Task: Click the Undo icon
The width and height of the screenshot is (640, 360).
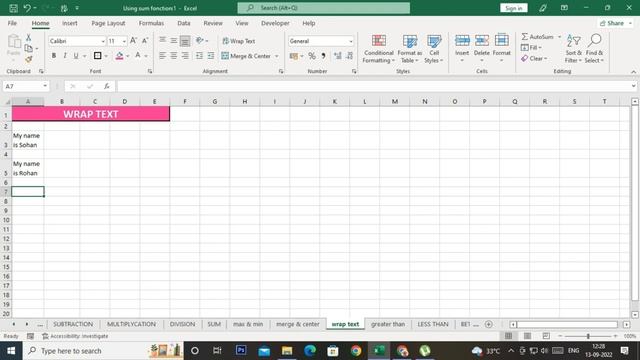Action: point(27,8)
